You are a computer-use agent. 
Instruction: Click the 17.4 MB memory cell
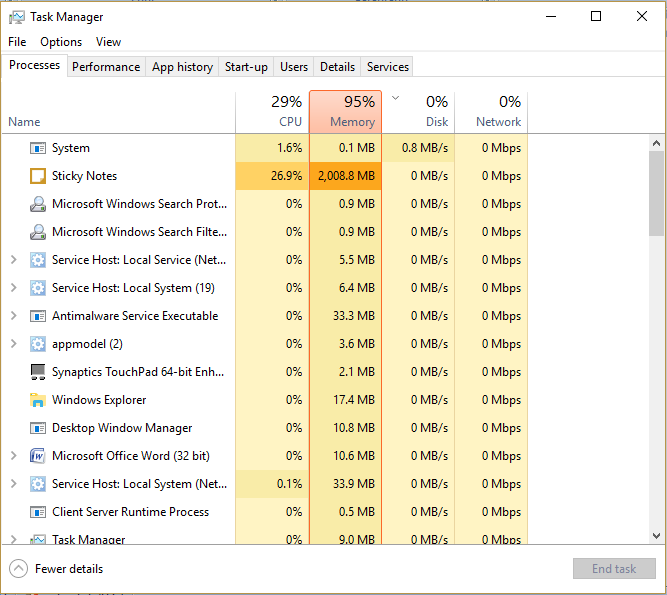[x=345, y=400]
